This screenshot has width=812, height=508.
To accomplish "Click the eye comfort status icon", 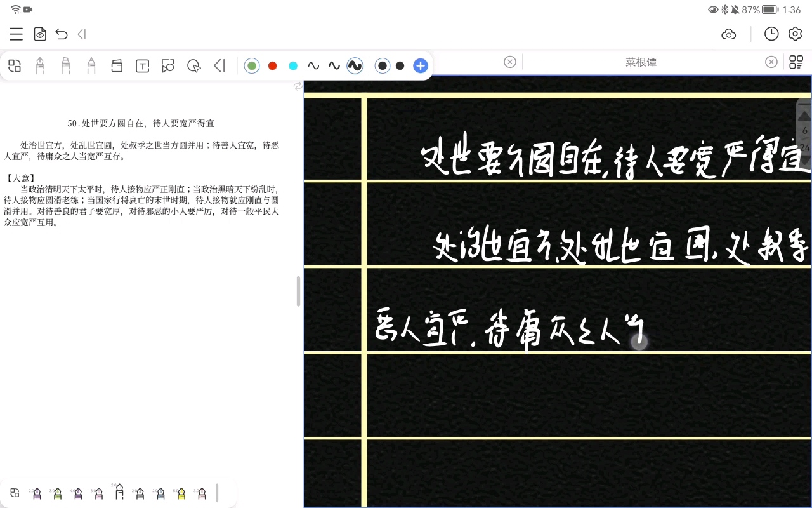I will [x=713, y=10].
